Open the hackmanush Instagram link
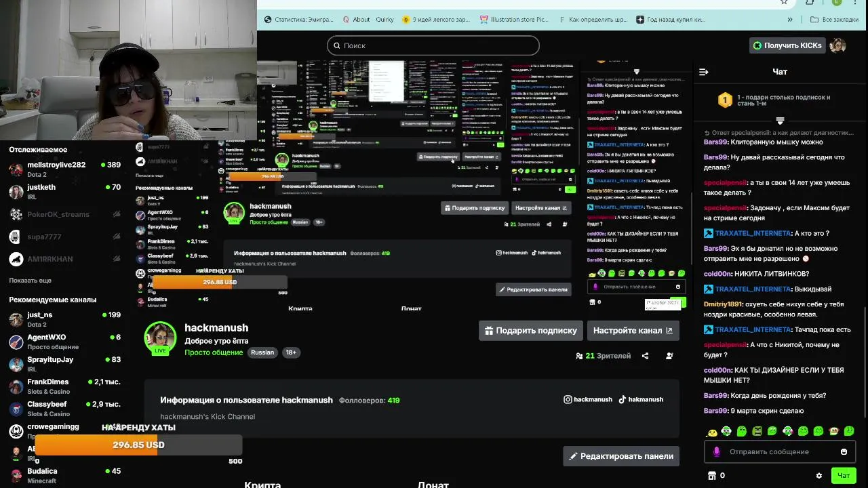The image size is (868, 488). 588,399
